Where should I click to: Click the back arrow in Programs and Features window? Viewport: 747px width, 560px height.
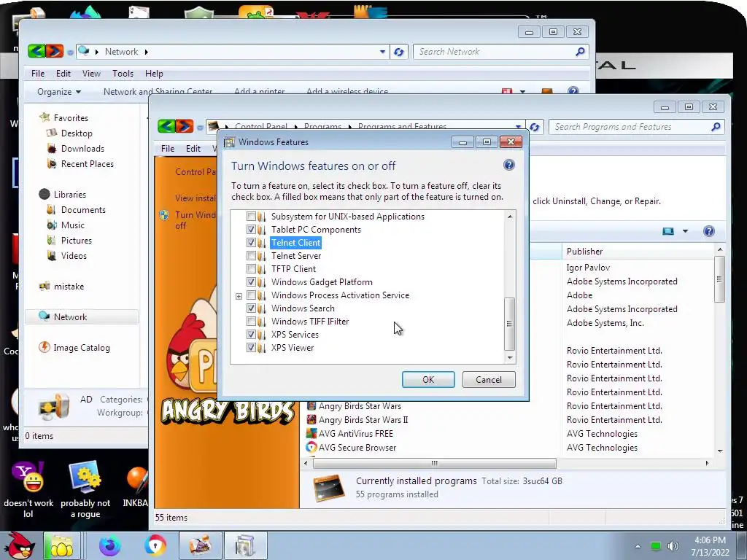click(x=166, y=126)
